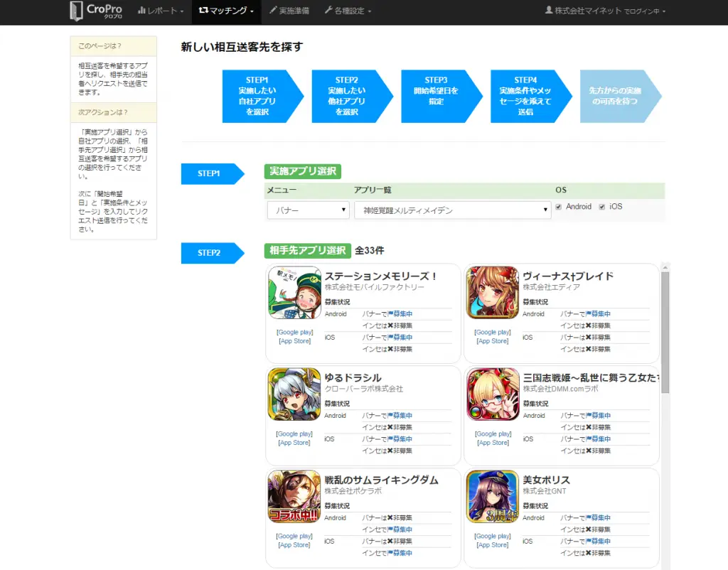Screen dimensions: 728x570
Task: Open App Store link for 美女ポリス
Action: 493,545
